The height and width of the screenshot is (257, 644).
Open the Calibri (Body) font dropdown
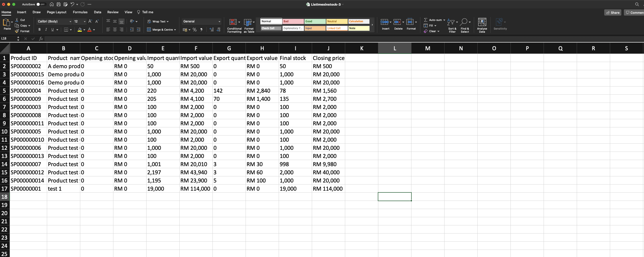tap(70, 21)
